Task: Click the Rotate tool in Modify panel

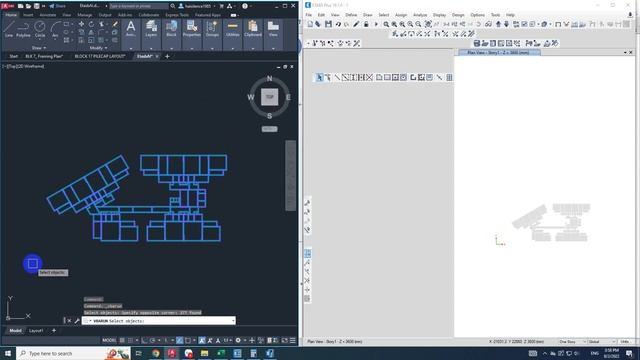Action: 91,24
